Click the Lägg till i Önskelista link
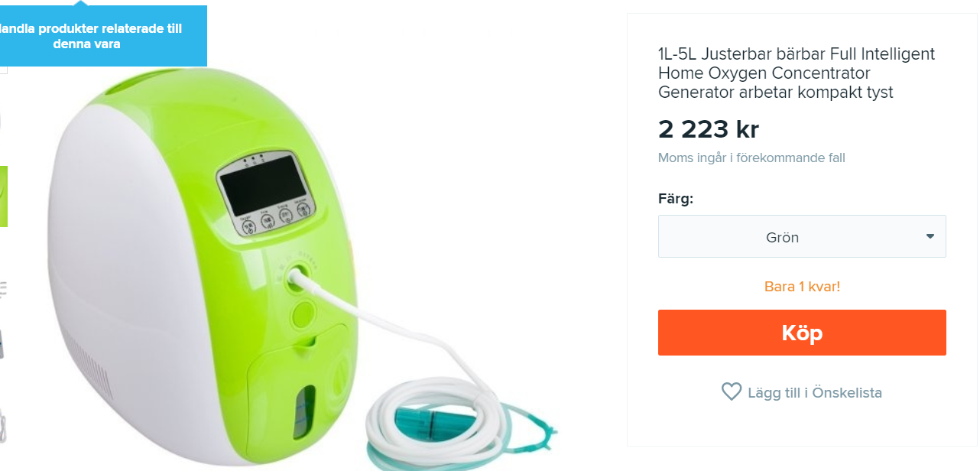 [x=815, y=393]
